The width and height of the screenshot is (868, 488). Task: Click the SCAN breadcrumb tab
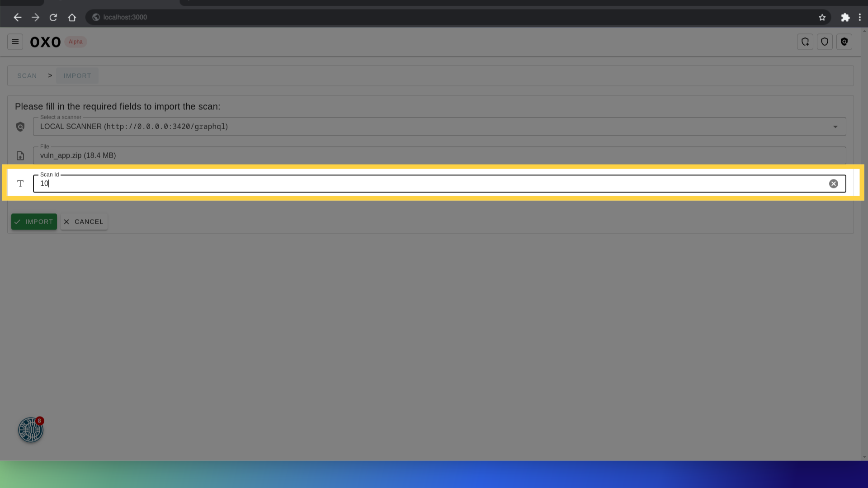27,75
